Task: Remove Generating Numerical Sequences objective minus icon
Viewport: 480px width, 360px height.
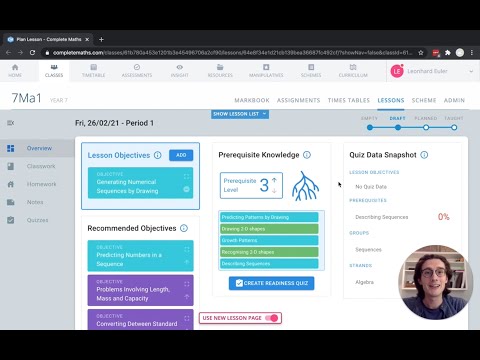Action: tap(186, 189)
